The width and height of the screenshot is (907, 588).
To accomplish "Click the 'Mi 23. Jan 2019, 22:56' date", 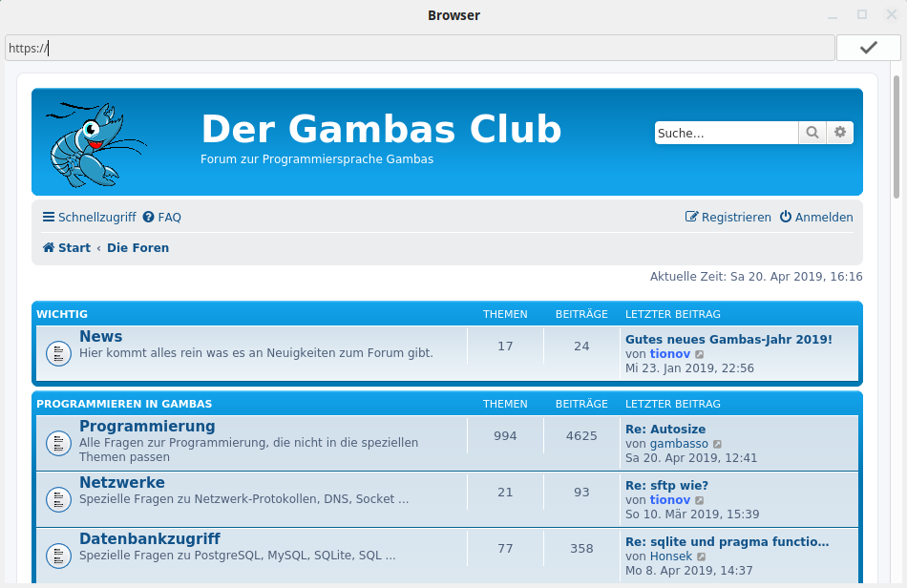I will [689, 368].
